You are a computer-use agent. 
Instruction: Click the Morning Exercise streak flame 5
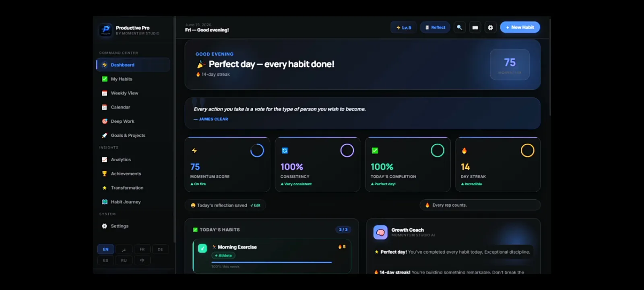[x=342, y=247]
